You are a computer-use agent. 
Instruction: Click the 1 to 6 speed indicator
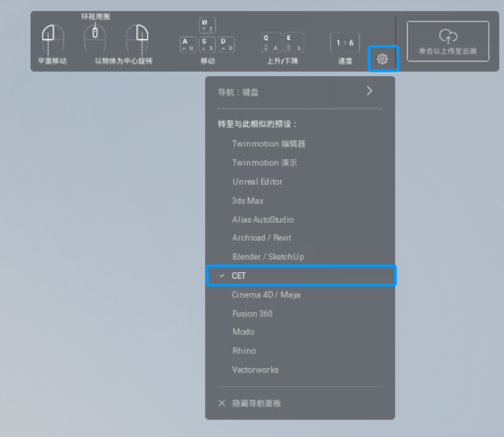(345, 43)
